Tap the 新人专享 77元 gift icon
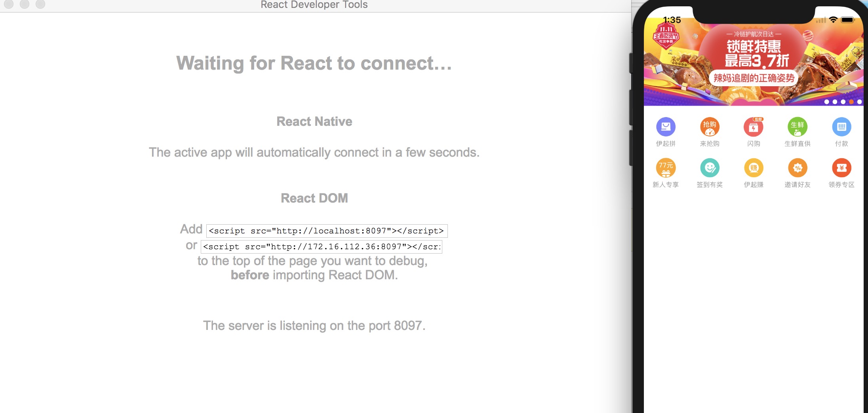 point(666,168)
